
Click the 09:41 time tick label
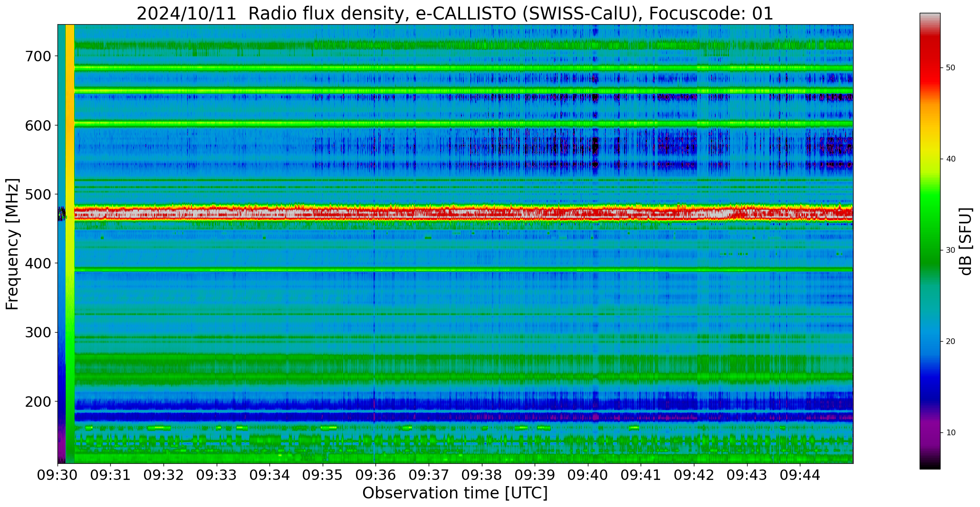[x=641, y=475]
